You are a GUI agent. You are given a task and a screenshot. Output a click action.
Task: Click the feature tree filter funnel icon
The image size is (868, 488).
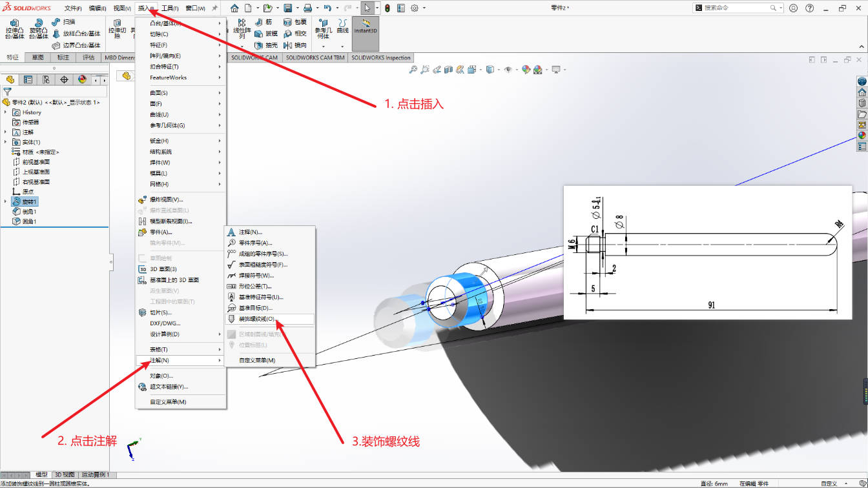point(7,92)
